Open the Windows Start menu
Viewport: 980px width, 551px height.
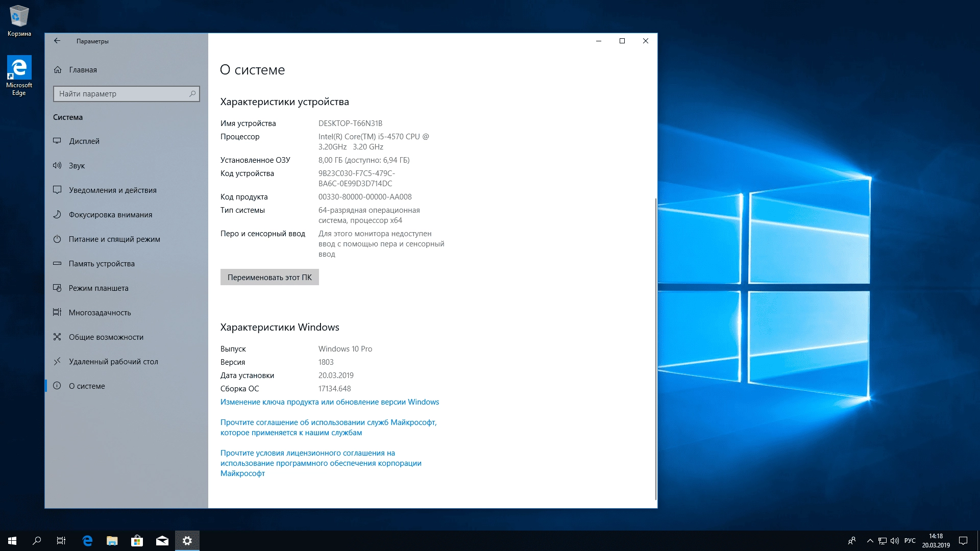12,541
